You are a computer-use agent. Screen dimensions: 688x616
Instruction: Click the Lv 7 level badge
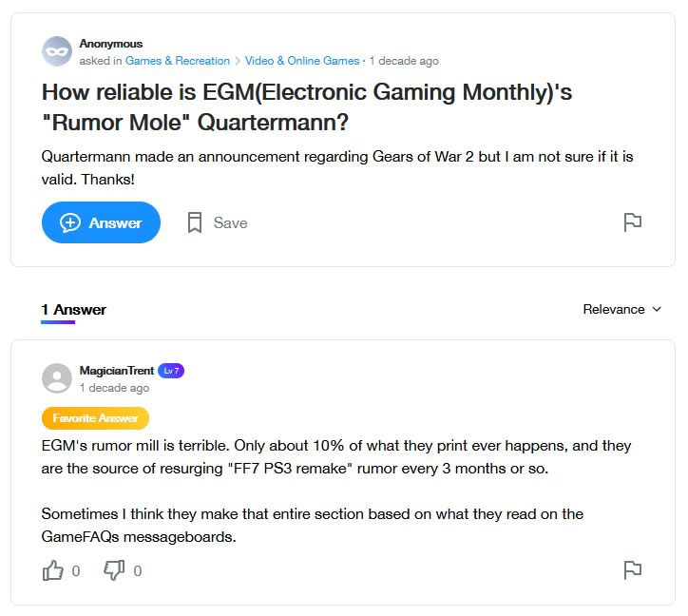coord(171,371)
